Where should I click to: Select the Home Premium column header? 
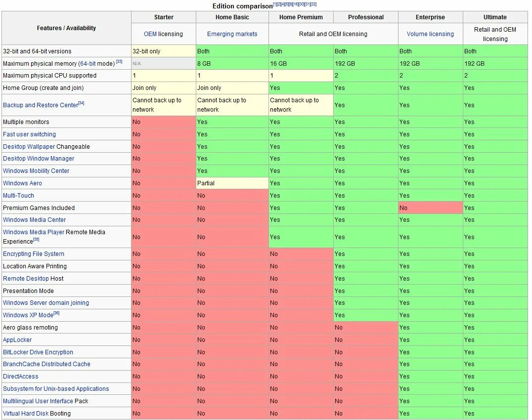tap(301, 17)
